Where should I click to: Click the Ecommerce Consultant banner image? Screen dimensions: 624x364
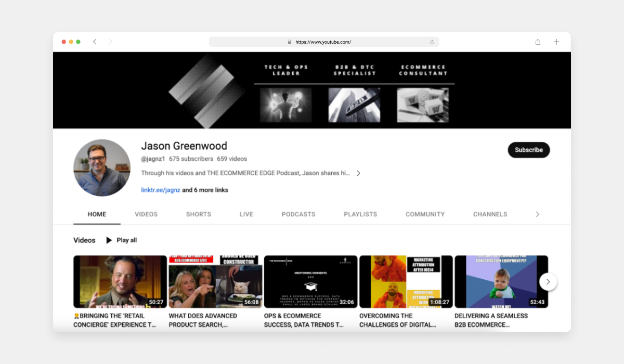click(423, 105)
